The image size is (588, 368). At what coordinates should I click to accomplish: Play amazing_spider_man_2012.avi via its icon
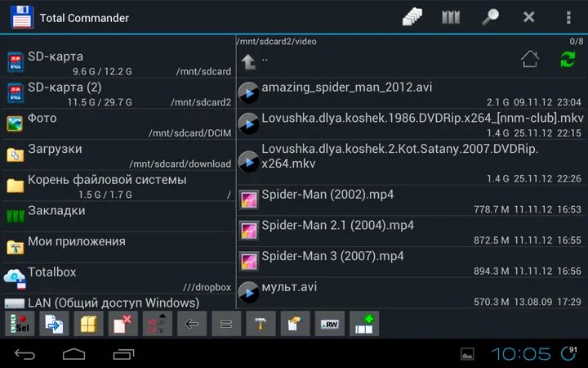click(248, 93)
